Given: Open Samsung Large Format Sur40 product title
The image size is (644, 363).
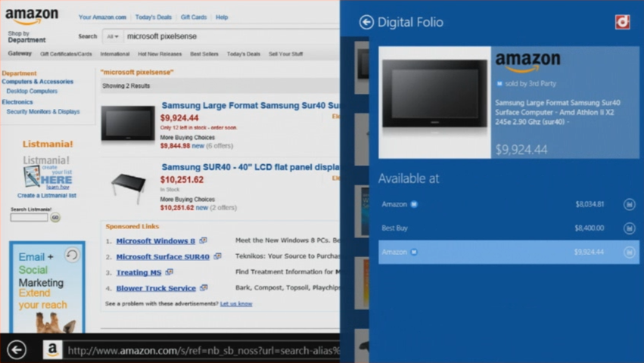Looking at the screenshot, I should coord(250,106).
